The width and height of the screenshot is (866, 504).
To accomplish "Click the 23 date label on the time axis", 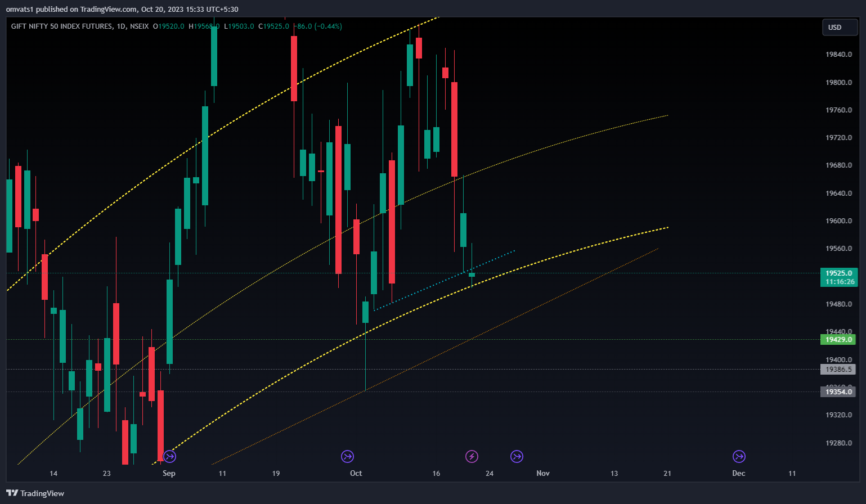I will (x=107, y=474).
